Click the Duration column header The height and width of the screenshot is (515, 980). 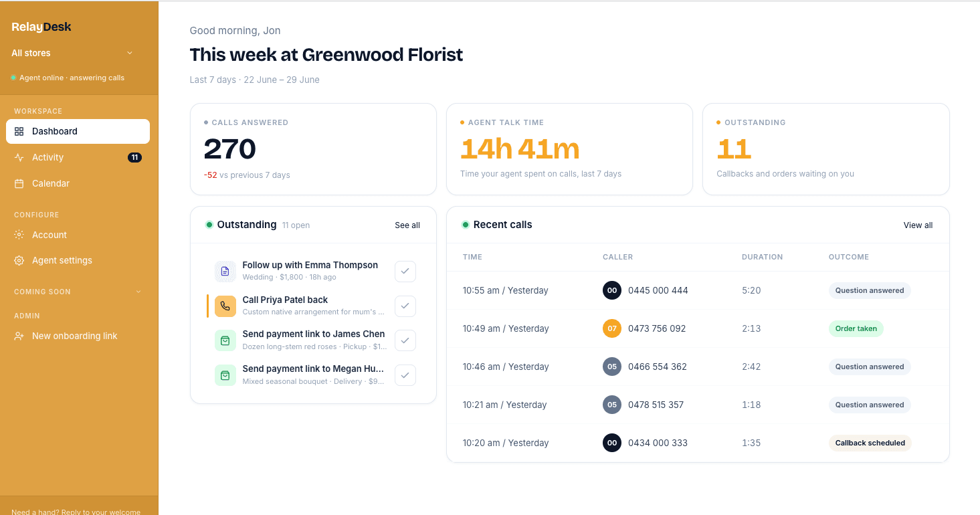(x=762, y=257)
